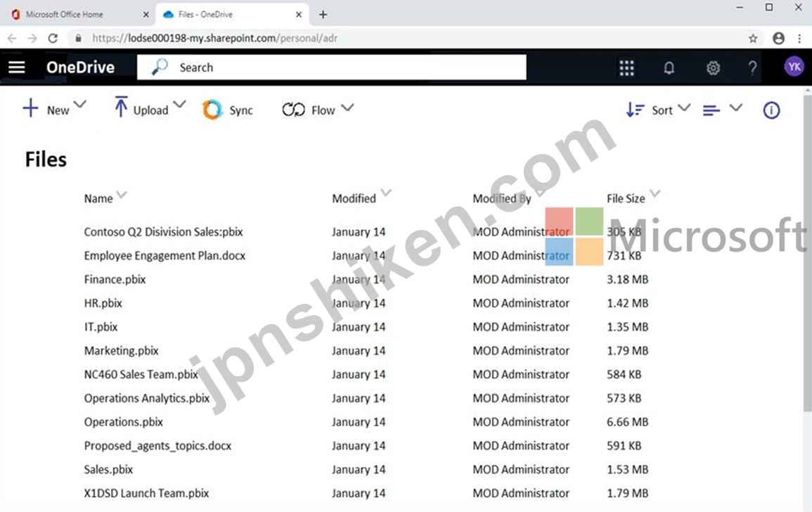Viewport: 812px width, 512px height.
Task: Go forward in the browser
Action: 32,38
